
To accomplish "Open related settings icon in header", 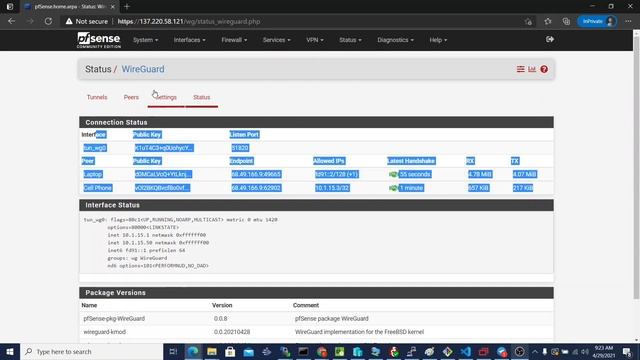I will point(520,69).
